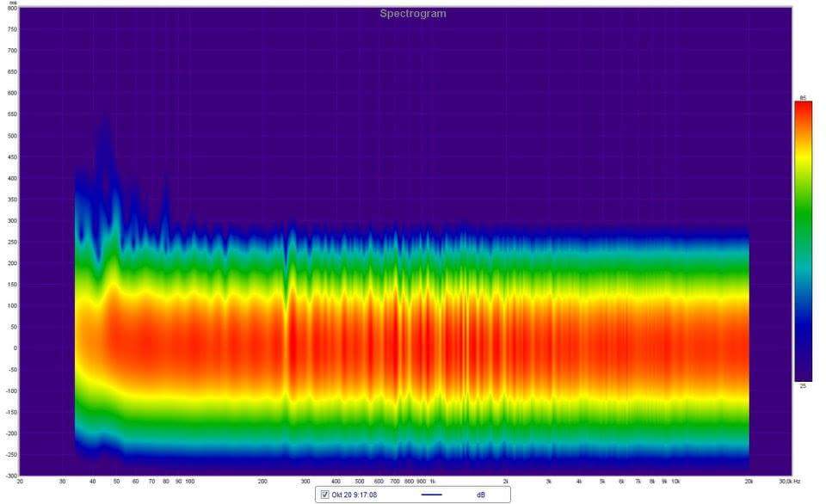The height and width of the screenshot is (504, 826).
Task: Click the 100 label on frequency axis
Action: [x=189, y=482]
